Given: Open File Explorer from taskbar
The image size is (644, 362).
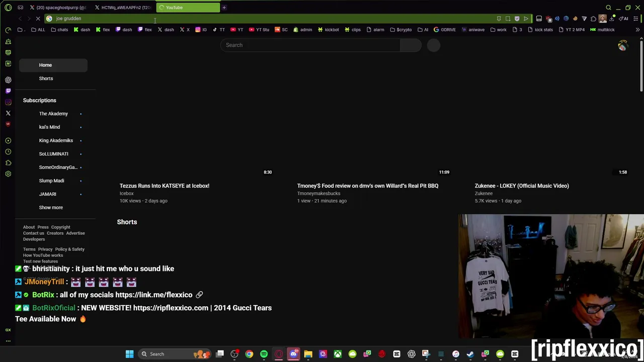Looking at the screenshot, I should 308,354.
